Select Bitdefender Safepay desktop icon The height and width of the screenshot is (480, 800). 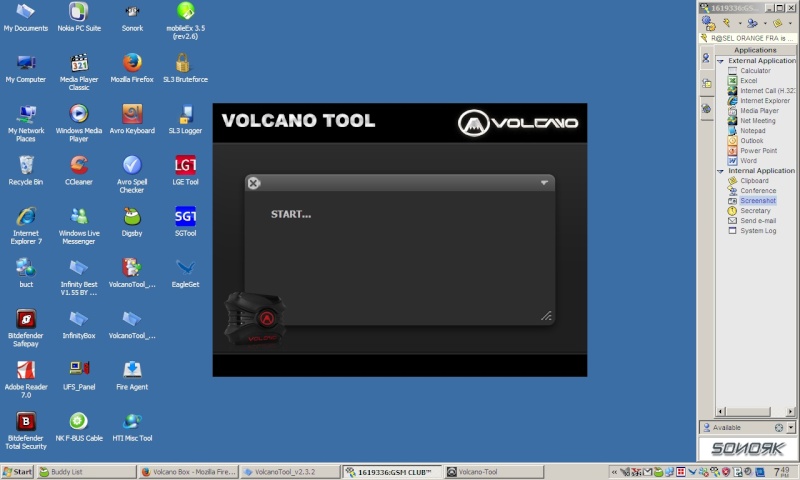[x=26, y=329]
